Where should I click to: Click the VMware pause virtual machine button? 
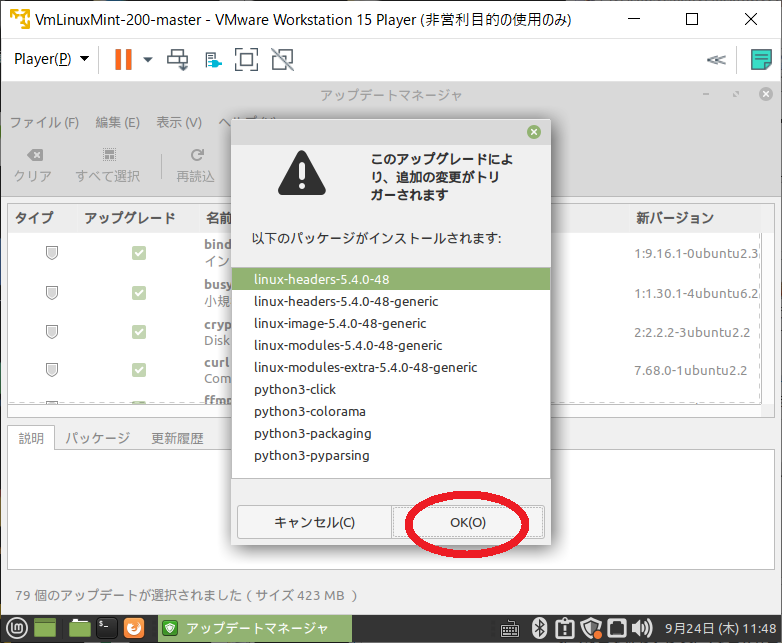123,59
